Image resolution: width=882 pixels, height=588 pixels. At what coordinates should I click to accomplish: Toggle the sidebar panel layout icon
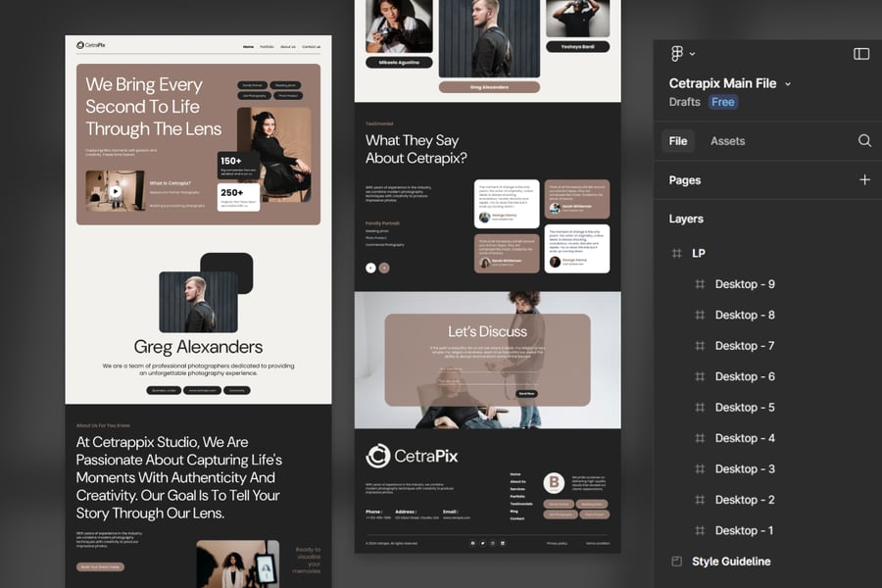861,54
